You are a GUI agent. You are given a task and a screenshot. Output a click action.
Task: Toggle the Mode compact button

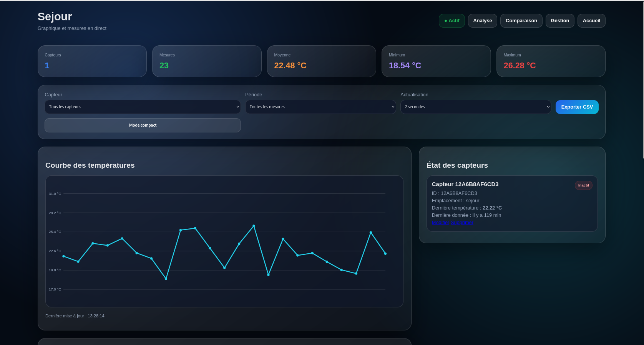point(143,125)
